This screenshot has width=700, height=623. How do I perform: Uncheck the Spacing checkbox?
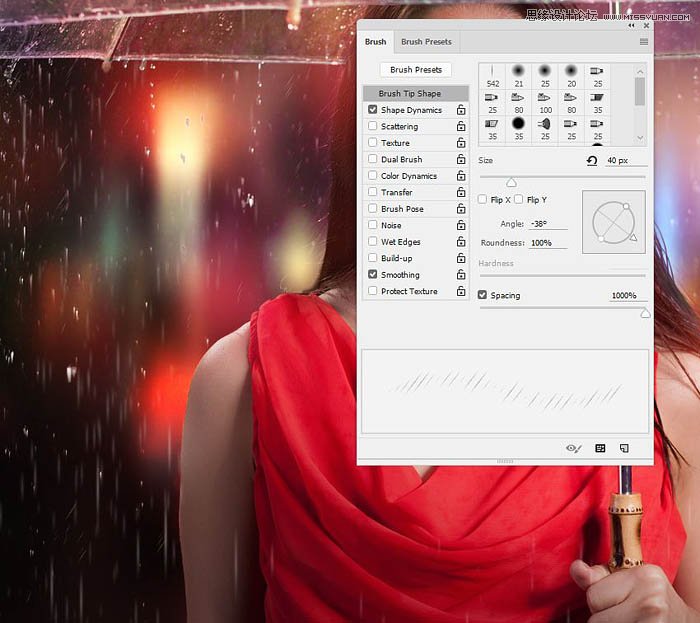pos(483,296)
